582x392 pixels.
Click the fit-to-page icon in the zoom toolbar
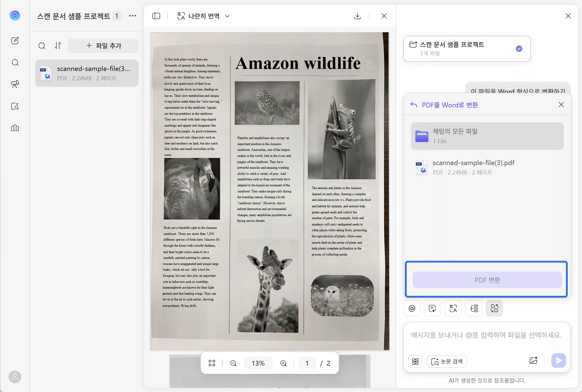pyautogui.click(x=212, y=363)
